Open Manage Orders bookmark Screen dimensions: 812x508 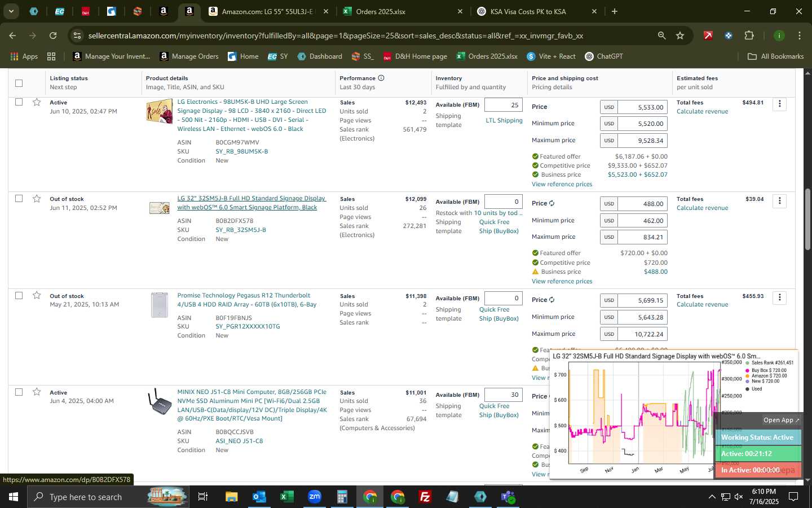click(x=189, y=56)
